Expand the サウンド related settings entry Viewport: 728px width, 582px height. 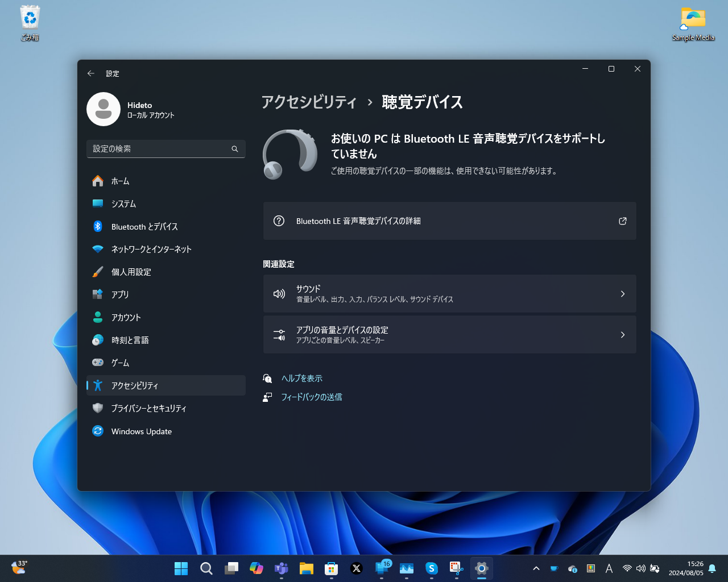coord(449,293)
